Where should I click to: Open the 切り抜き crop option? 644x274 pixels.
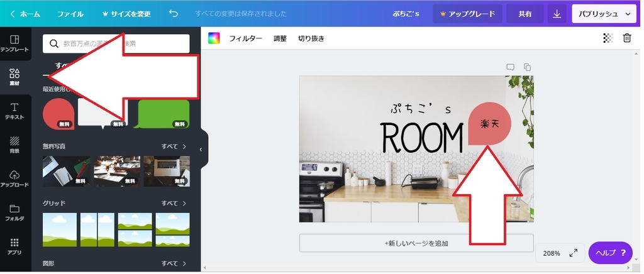[x=311, y=38]
